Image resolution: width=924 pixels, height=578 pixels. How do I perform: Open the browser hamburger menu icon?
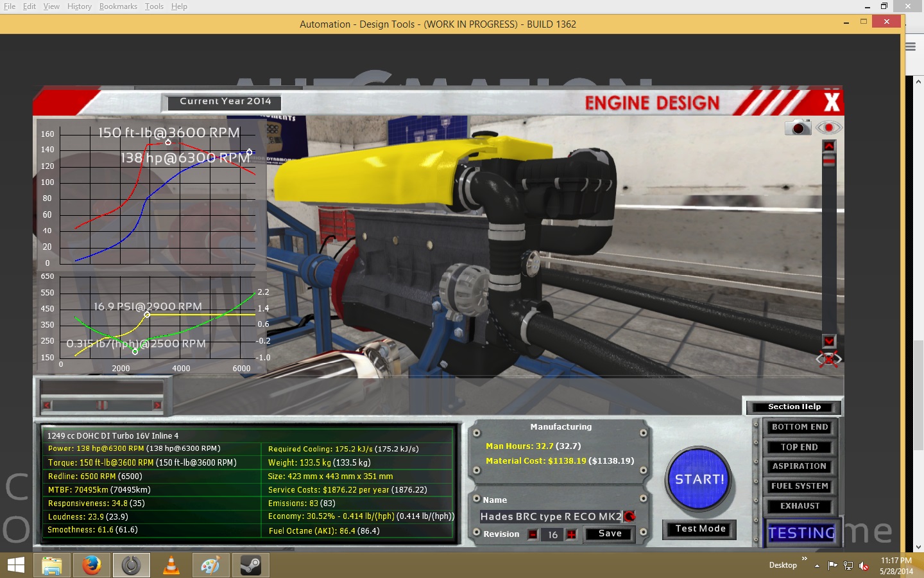click(x=911, y=47)
